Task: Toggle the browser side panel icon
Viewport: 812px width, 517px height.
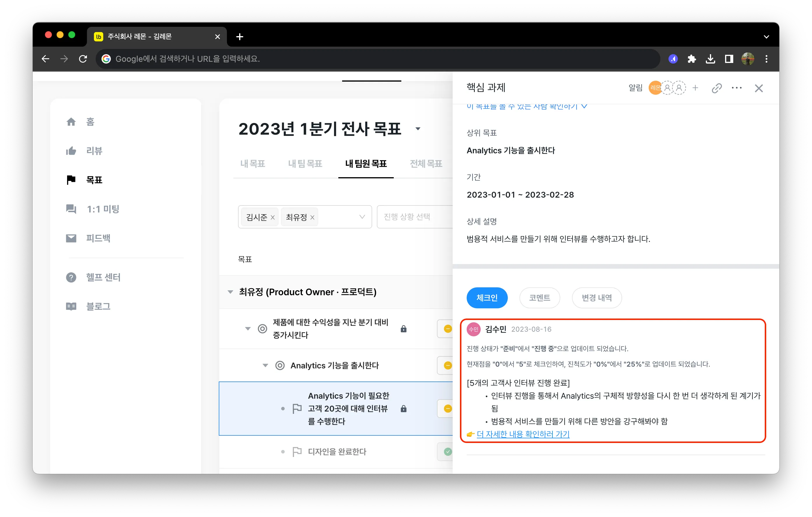Action: click(729, 59)
